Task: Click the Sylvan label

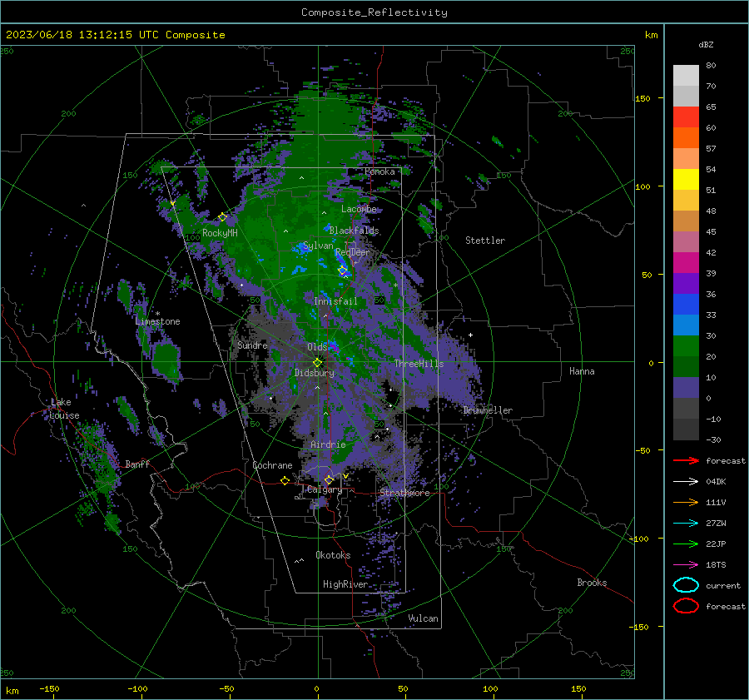Action: coord(318,246)
